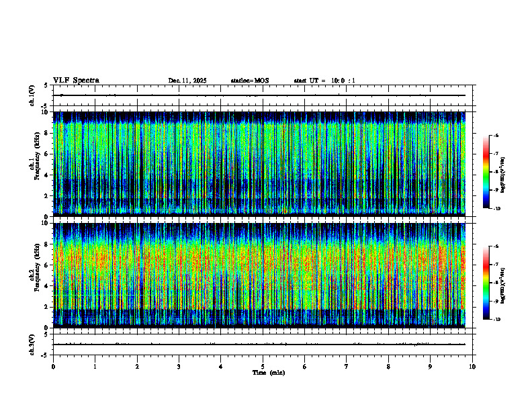Select the ch.1 color bar log(PSD) label
532x411 pixels.
click(x=502, y=175)
